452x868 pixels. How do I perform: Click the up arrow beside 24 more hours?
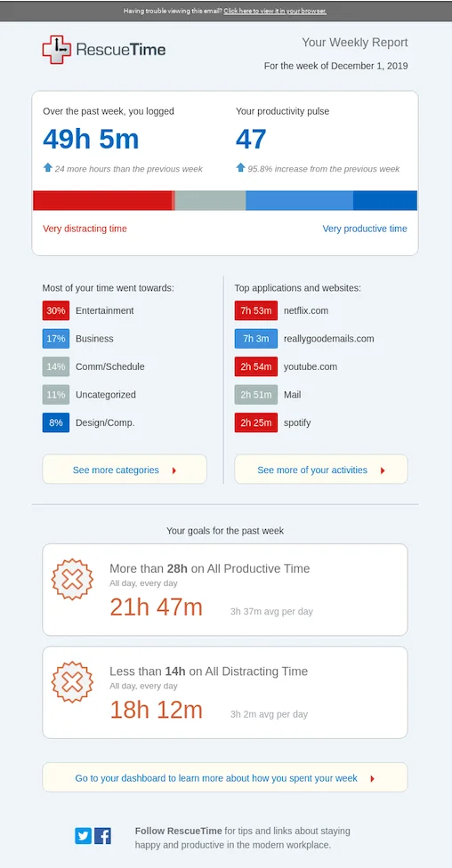(x=48, y=167)
